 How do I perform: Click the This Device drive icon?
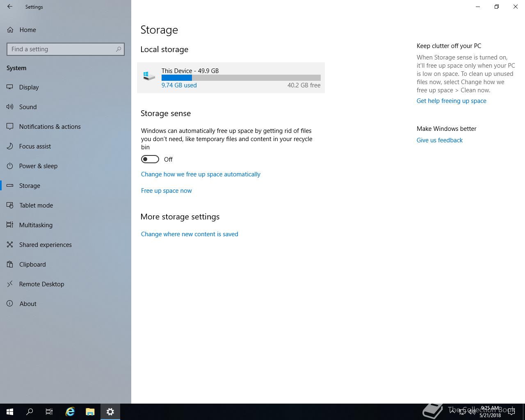click(149, 76)
